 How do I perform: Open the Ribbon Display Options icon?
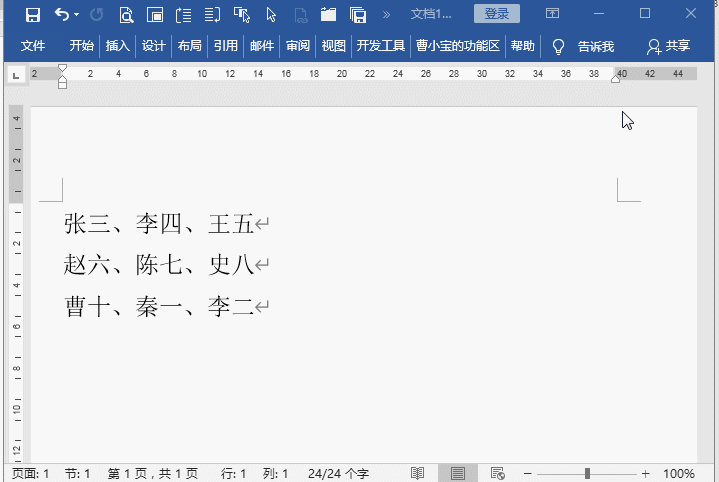coord(552,13)
